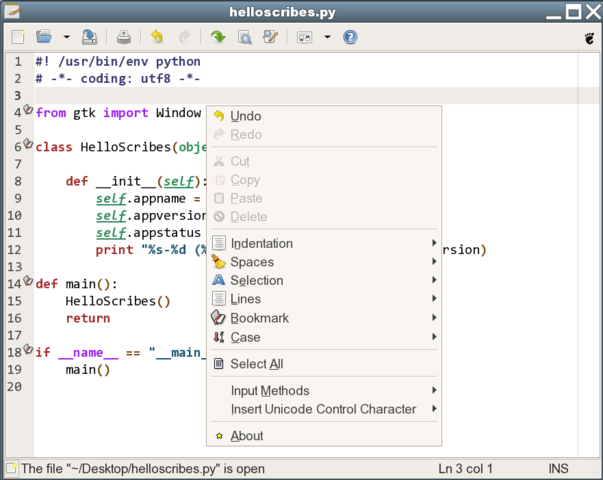Click the Print toolbar icon

123,37
